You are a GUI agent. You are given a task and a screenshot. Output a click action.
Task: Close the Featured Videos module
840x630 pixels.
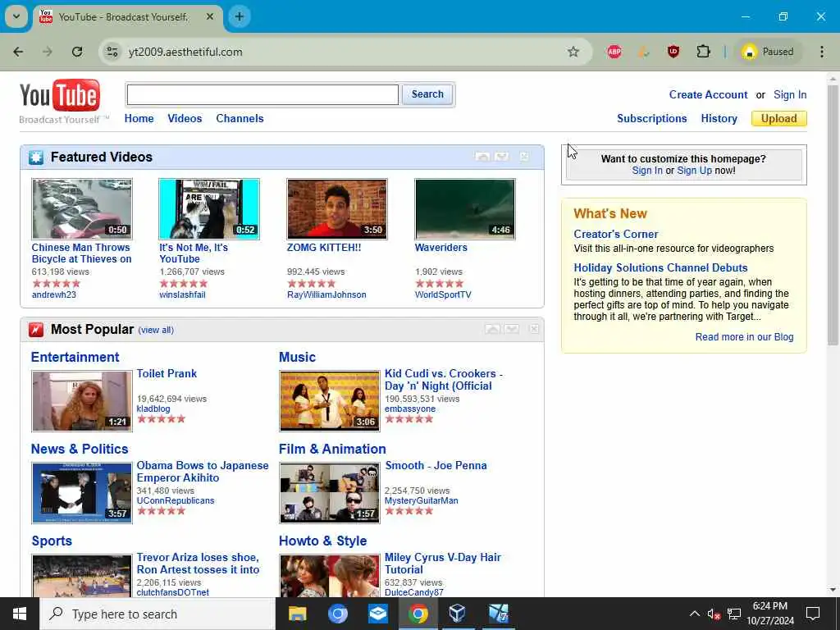(x=524, y=157)
